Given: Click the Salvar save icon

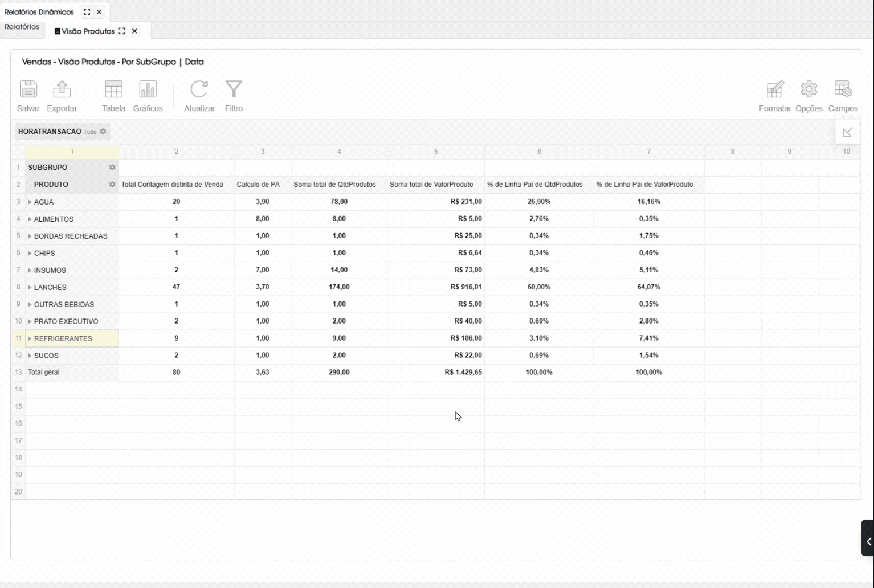Looking at the screenshot, I should tap(28, 89).
